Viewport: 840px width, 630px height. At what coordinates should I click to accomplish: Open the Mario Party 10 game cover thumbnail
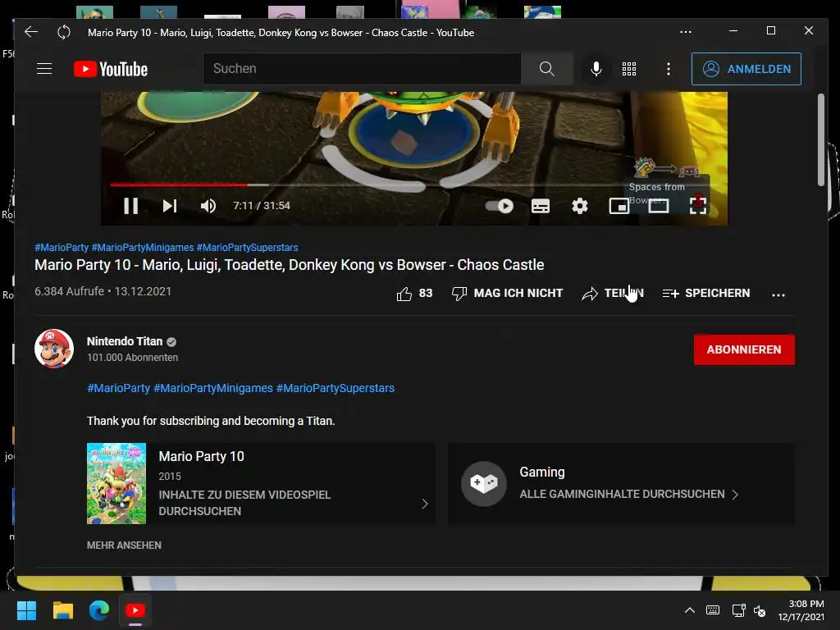click(116, 483)
